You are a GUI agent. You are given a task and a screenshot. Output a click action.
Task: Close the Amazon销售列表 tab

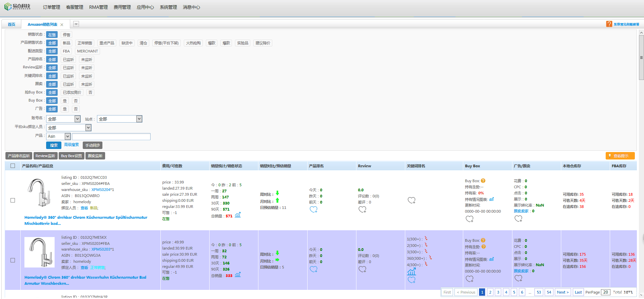click(x=62, y=25)
